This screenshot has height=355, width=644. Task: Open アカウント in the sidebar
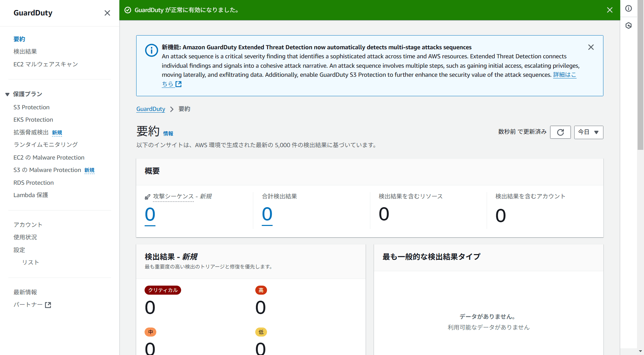pos(28,225)
